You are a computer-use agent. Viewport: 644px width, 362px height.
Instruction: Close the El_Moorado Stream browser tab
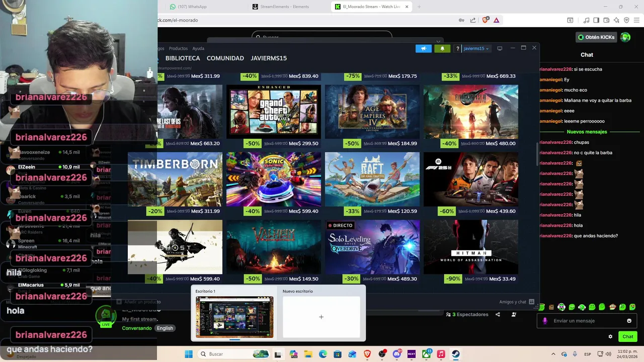[407, 7]
